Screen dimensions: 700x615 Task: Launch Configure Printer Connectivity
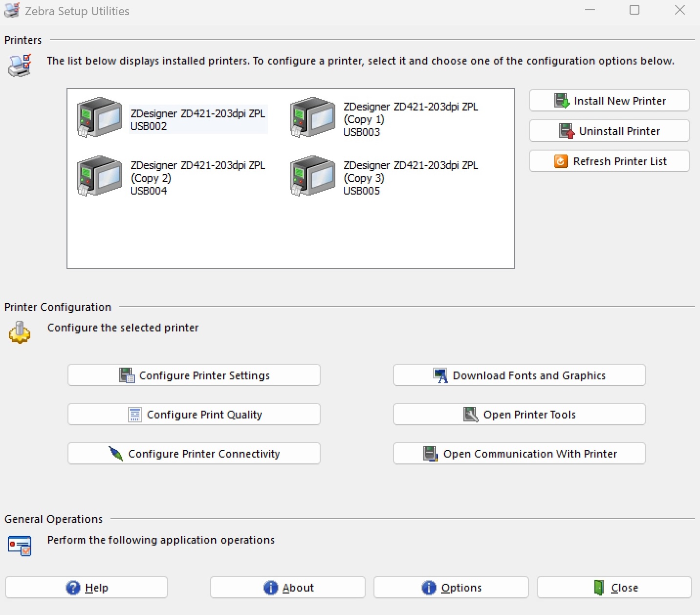click(x=194, y=454)
